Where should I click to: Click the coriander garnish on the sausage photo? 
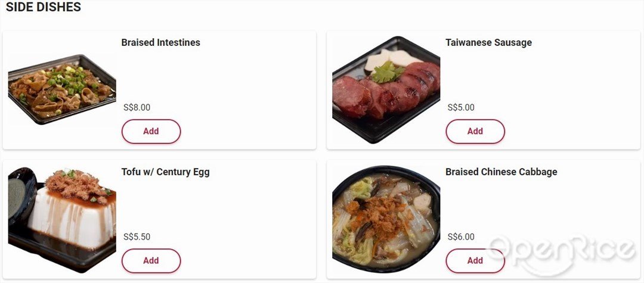387,73
